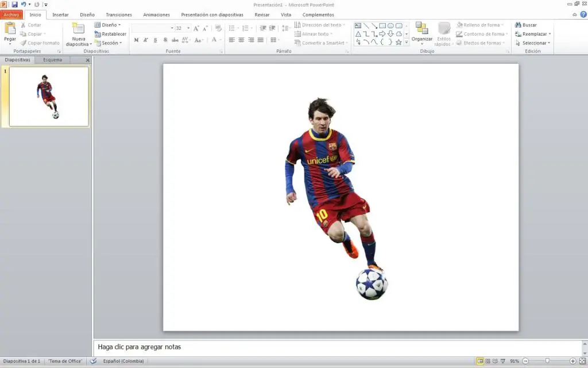Justify text in Párrafo group

tap(260, 40)
